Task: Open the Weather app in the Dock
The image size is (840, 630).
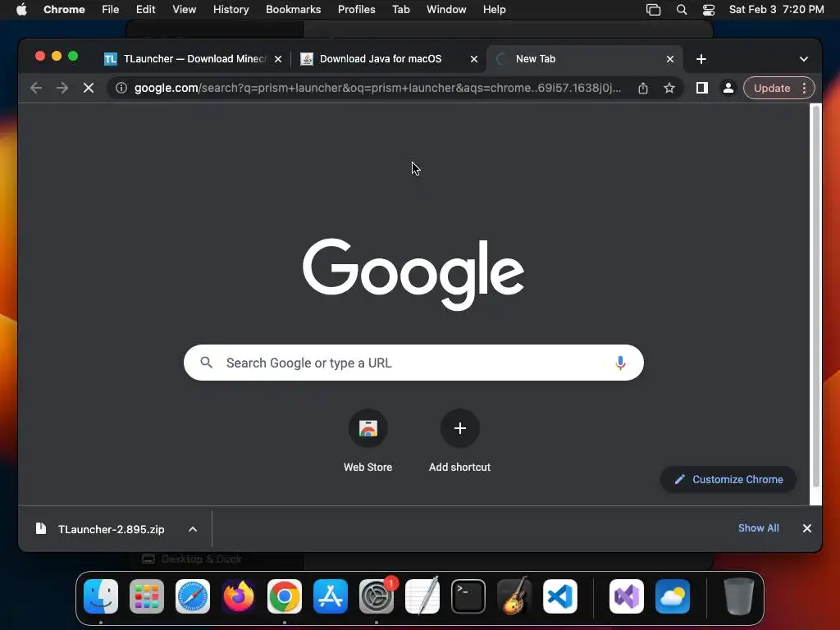Action: point(673,596)
